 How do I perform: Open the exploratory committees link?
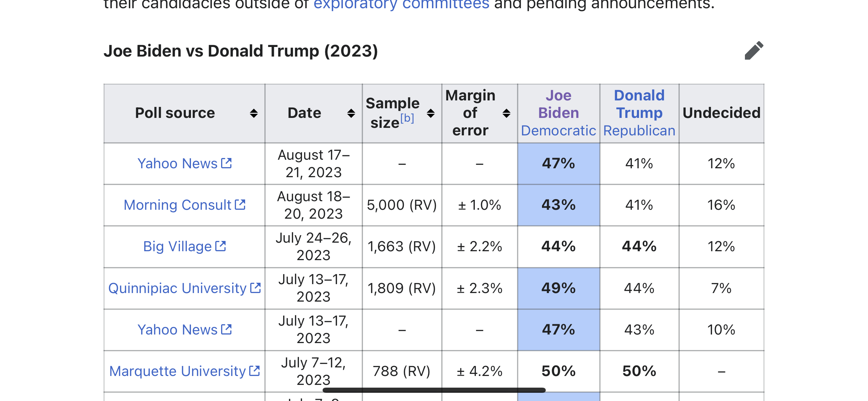401,5
